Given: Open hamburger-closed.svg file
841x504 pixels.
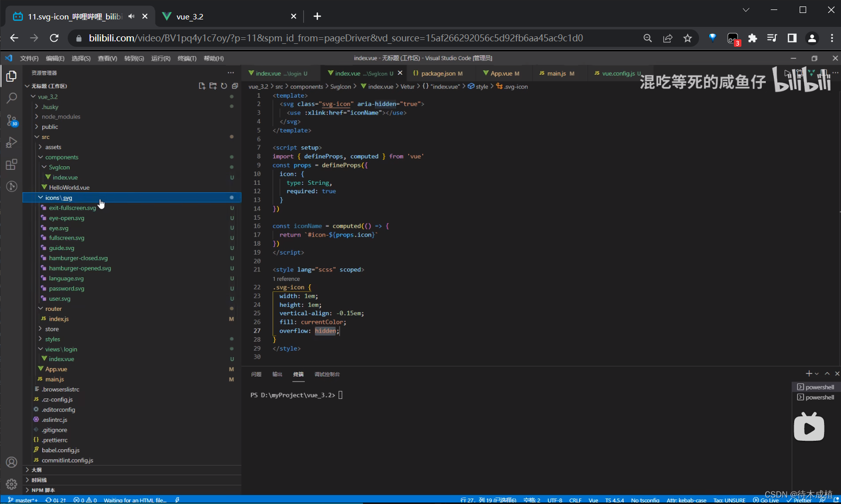Looking at the screenshot, I should point(78,258).
